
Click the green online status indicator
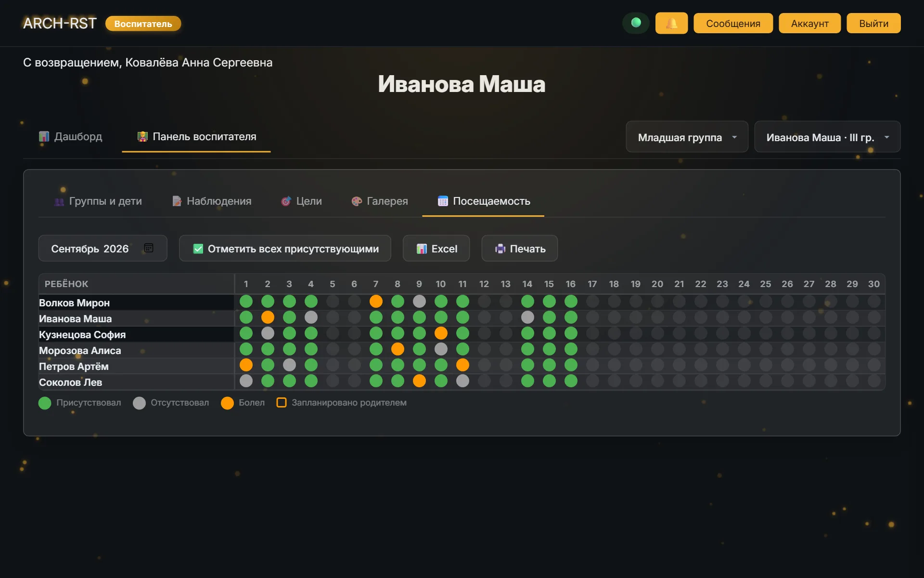[636, 23]
